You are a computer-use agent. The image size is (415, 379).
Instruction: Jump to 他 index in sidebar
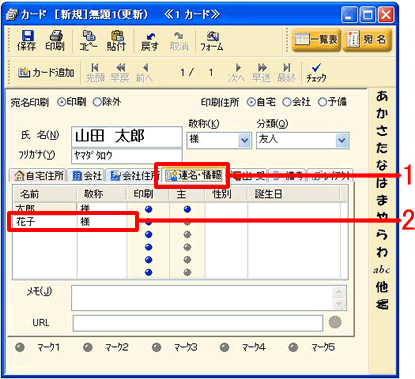(x=382, y=287)
